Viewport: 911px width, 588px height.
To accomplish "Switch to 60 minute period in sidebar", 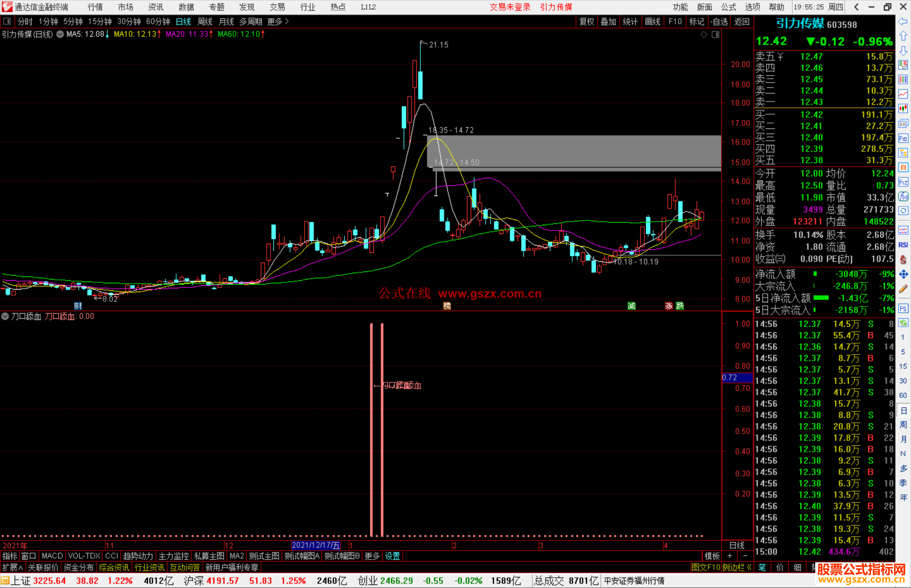I will pyautogui.click(x=903, y=395).
